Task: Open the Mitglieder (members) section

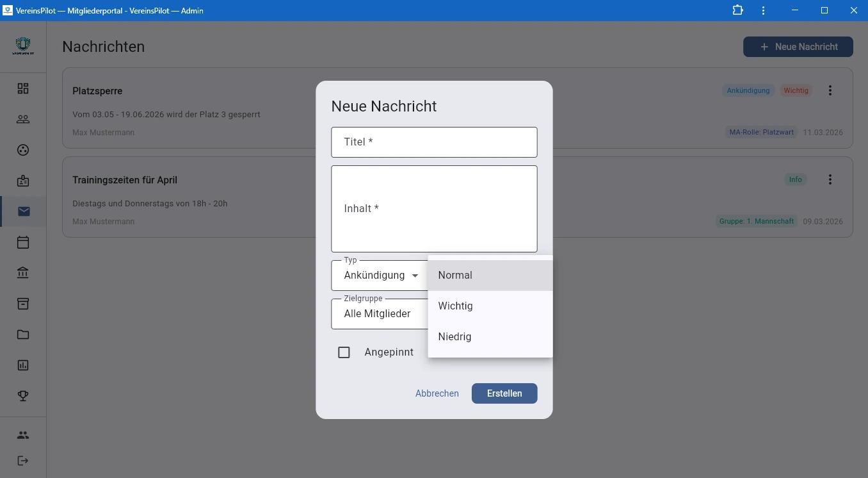Action: 23,119
